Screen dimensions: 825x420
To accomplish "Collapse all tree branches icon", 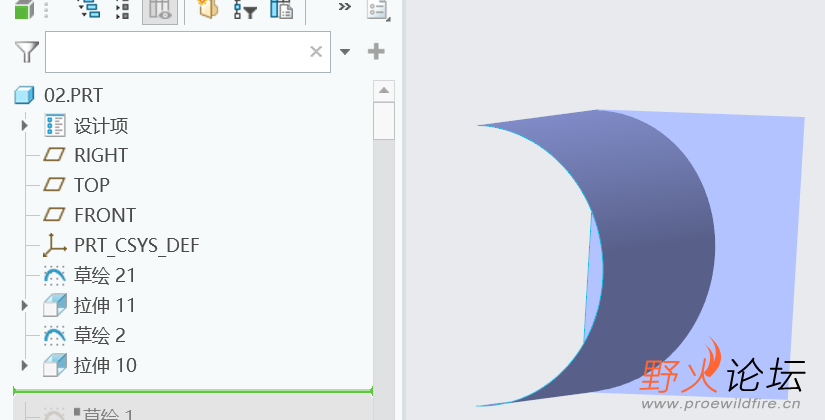I will [123, 9].
